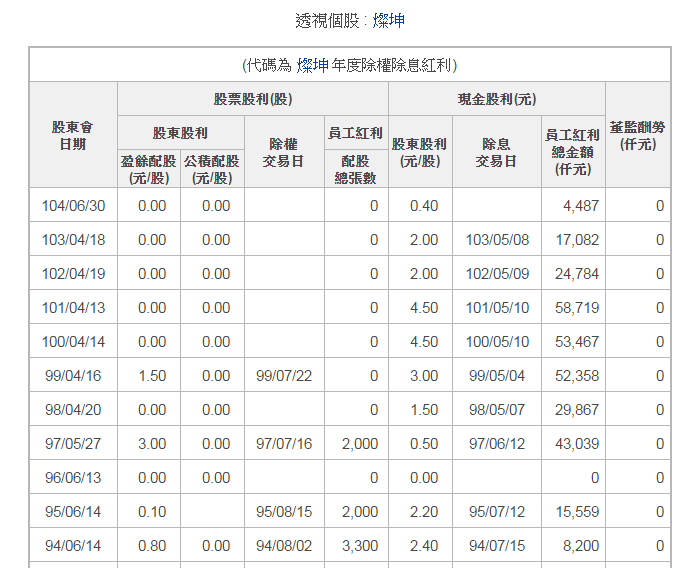Select the 95/06/14 shareholder meeting date
Image resolution: width=686 pixels, height=568 pixels.
tap(74, 512)
